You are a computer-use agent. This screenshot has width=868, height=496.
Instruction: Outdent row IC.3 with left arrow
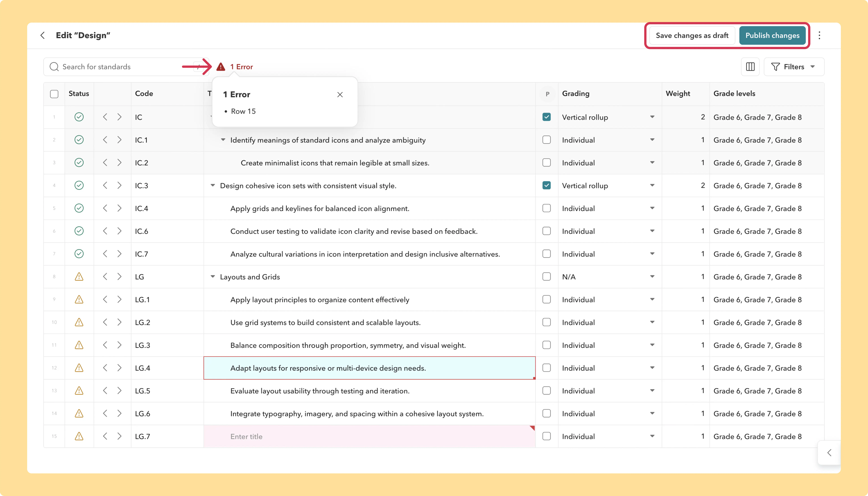pyautogui.click(x=105, y=185)
